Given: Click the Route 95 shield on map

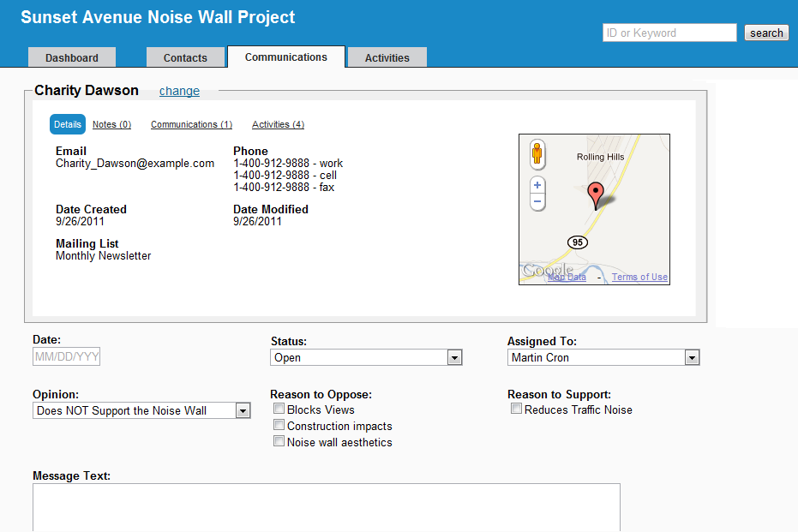Looking at the screenshot, I should point(578,242).
